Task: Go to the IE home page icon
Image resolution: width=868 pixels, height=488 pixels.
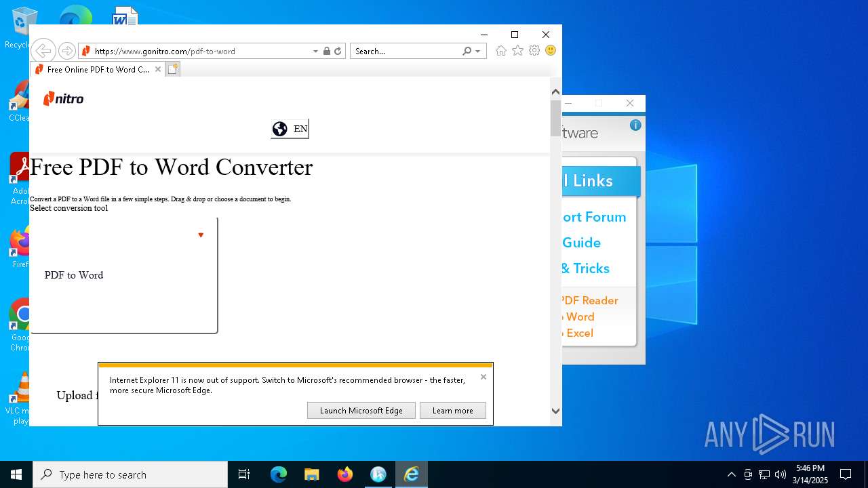Action: pyautogui.click(x=501, y=51)
